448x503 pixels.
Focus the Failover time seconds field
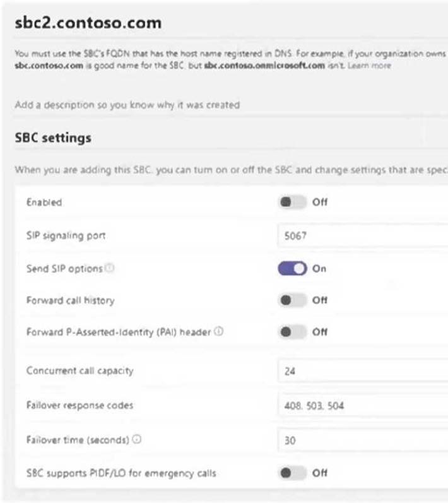[x=363, y=440]
